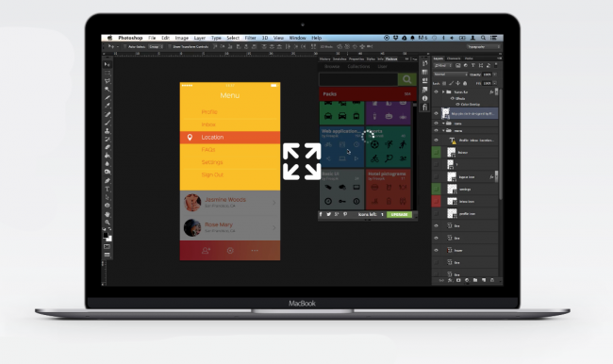Image resolution: width=613 pixels, height=364 pixels.
Task: Select the Lasso tool
Action: pyautogui.click(x=108, y=81)
